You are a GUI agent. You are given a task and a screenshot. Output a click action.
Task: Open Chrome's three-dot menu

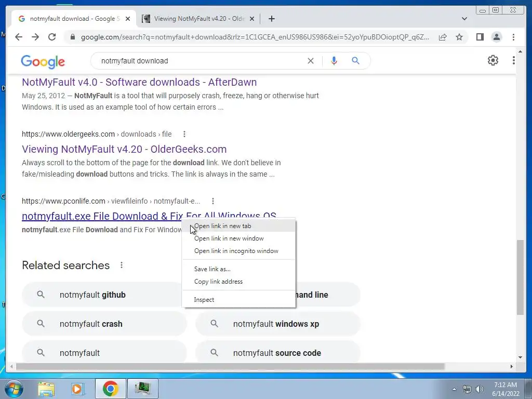pyautogui.click(x=513, y=37)
